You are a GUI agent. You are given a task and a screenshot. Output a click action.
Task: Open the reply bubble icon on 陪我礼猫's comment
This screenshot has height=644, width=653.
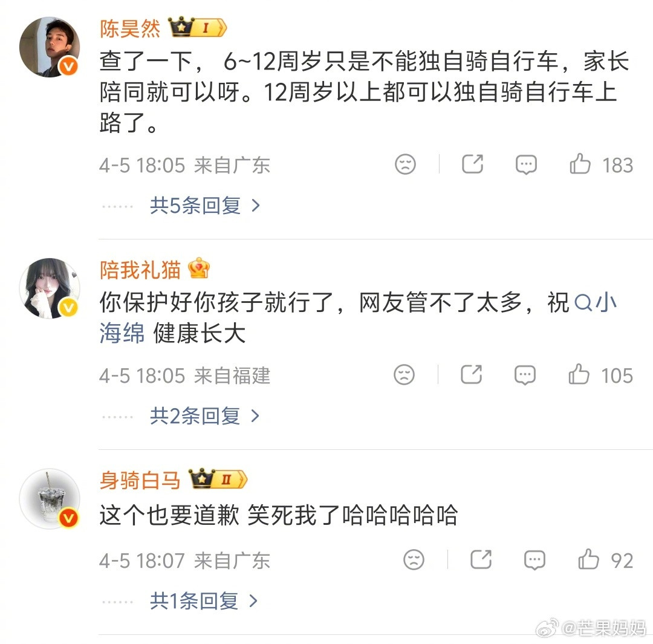(x=525, y=375)
